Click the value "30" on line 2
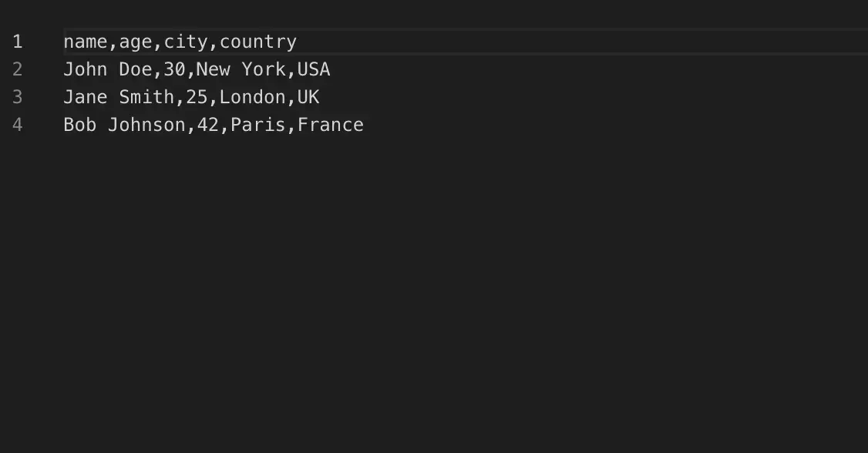 click(174, 69)
